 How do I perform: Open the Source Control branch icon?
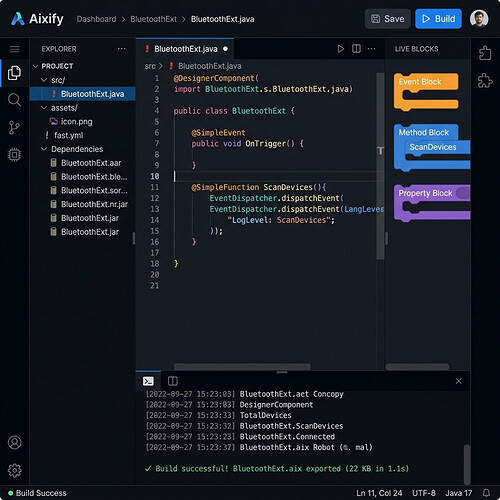(x=14, y=128)
